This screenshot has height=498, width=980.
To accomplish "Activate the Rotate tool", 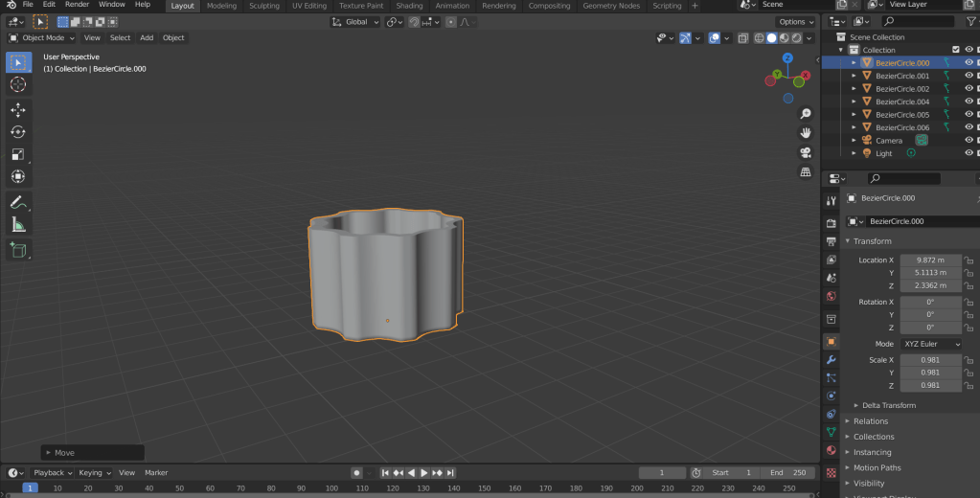I will coord(18,132).
